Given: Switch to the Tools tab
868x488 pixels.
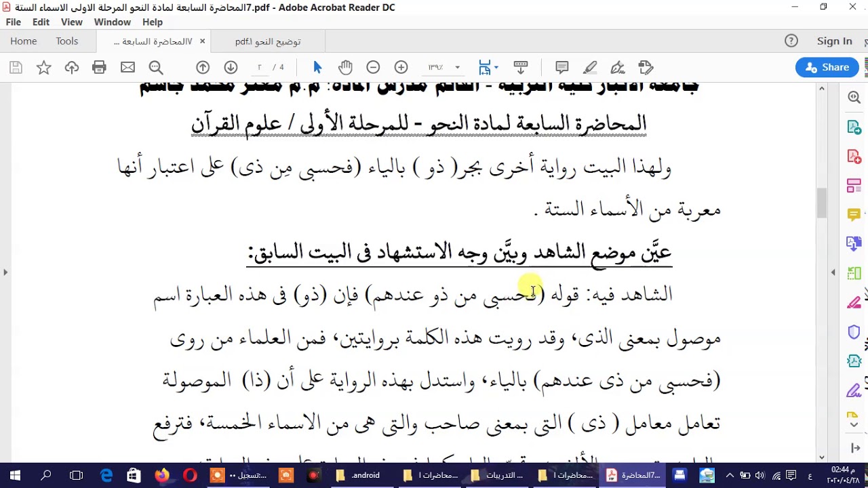Looking at the screenshot, I should click(67, 41).
